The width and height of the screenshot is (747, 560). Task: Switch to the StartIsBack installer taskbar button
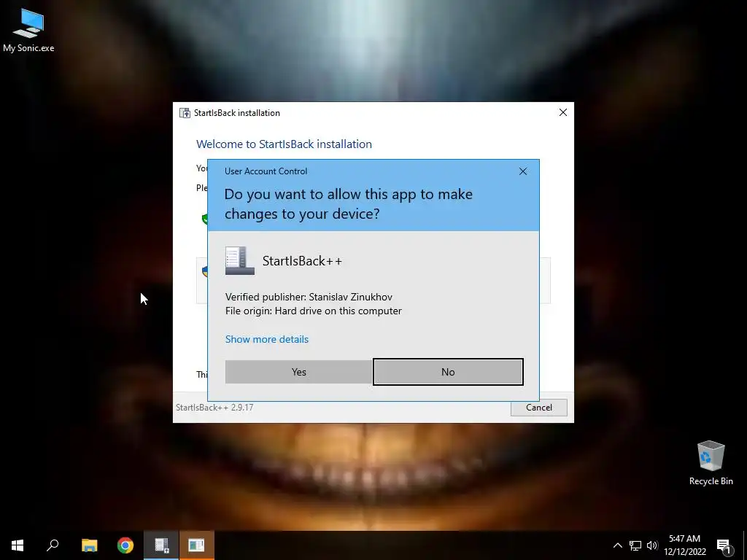(x=161, y=545)
